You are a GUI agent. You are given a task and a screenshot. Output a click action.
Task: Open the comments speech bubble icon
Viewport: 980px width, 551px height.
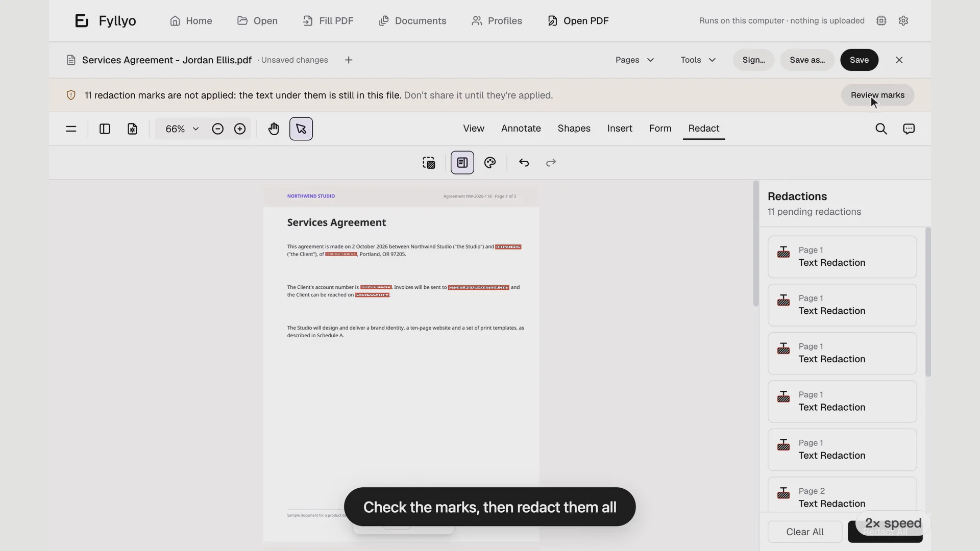point(909,129)
